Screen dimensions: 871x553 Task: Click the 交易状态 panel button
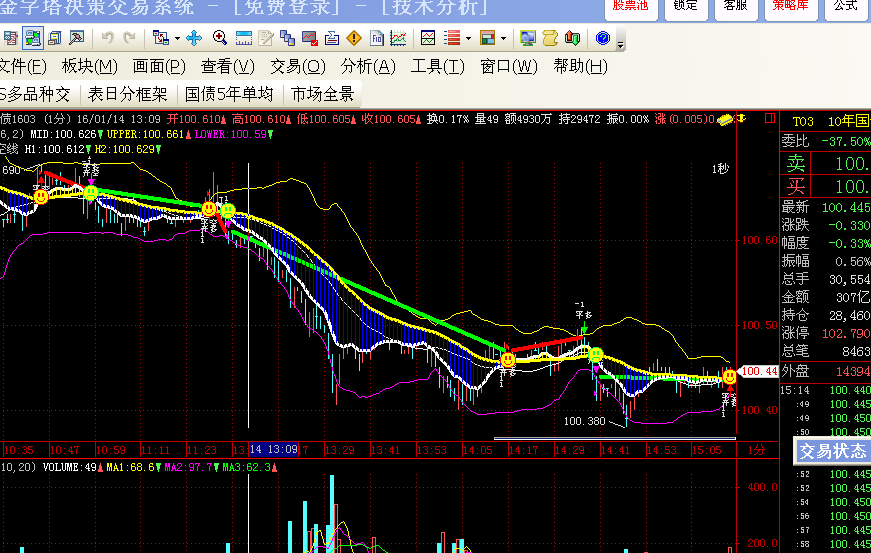(832, 451)
